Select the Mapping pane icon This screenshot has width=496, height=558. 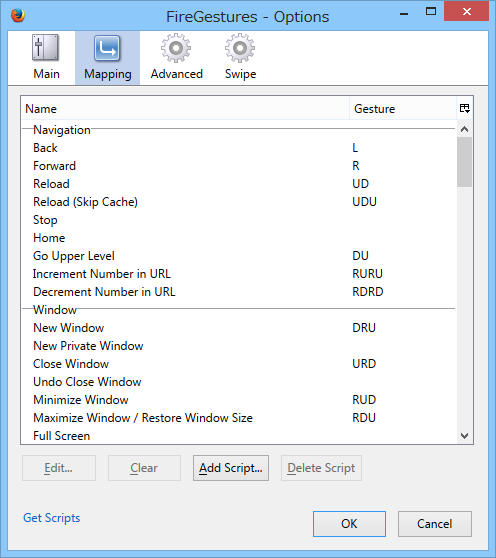tap(107, 48)
